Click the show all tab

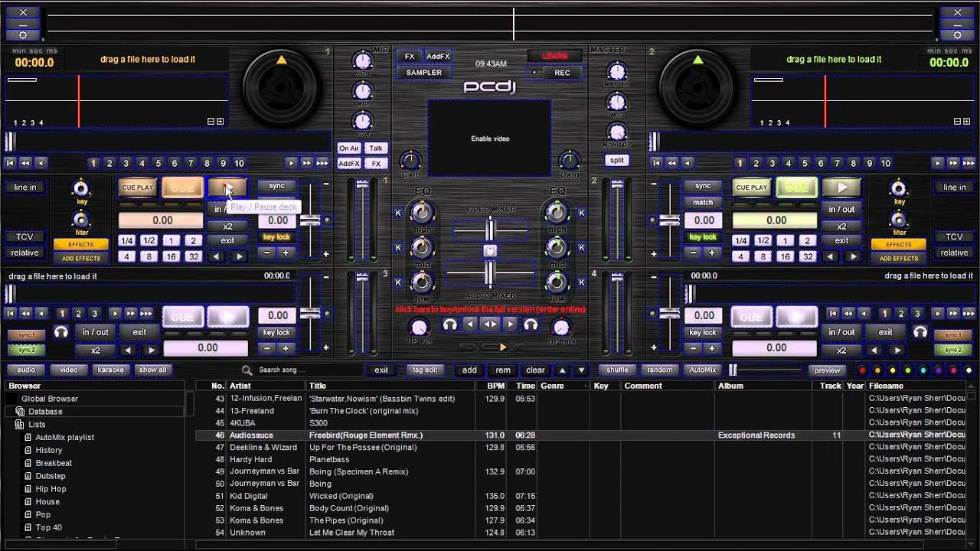152,370
